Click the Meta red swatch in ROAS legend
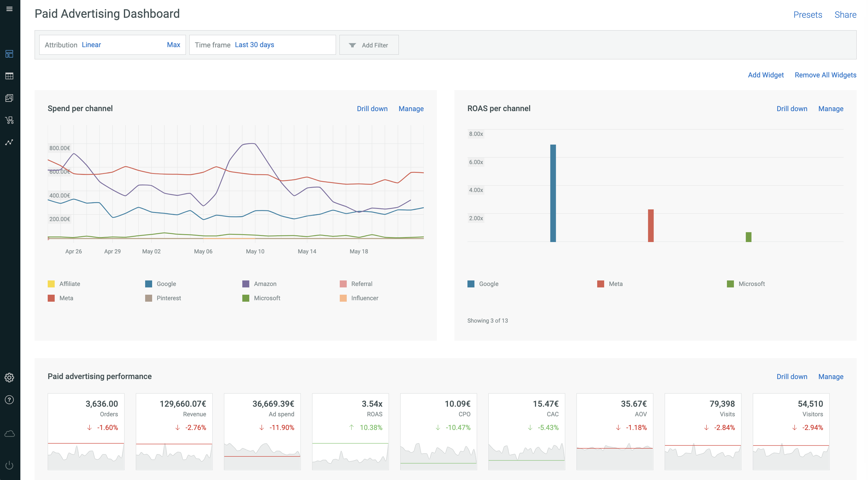This screenshot has width=868, height=480. click(600, 284)
